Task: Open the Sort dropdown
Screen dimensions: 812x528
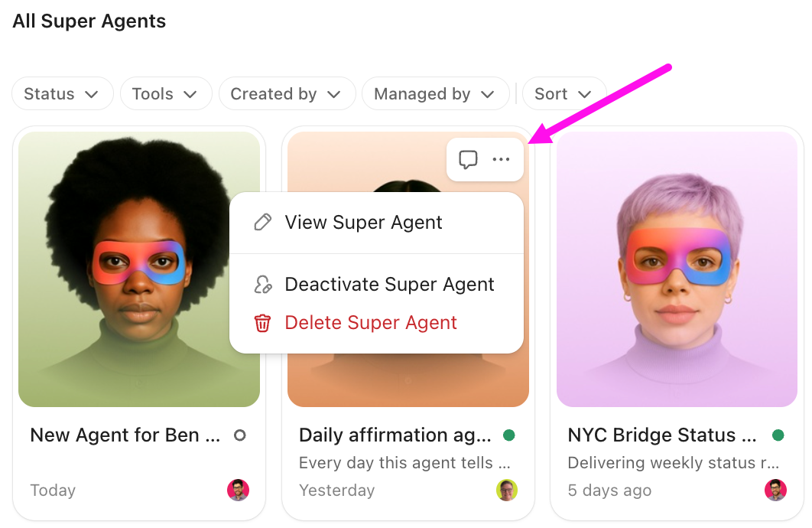Action: coord(564,94)
